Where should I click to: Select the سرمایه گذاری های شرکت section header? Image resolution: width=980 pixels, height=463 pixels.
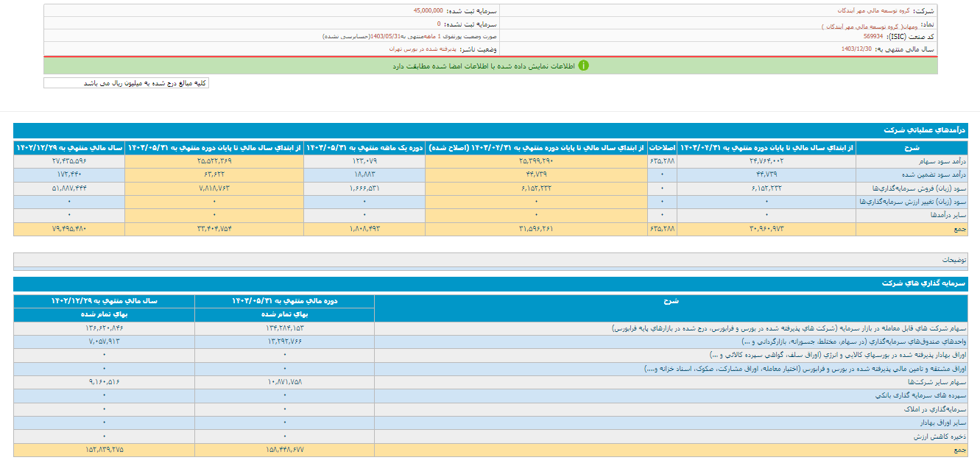point(925,283)
